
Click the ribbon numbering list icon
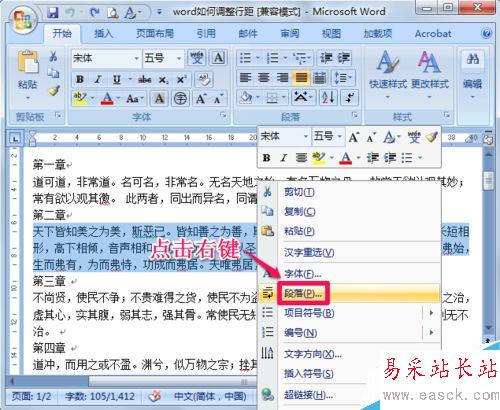tap(272, 58)
